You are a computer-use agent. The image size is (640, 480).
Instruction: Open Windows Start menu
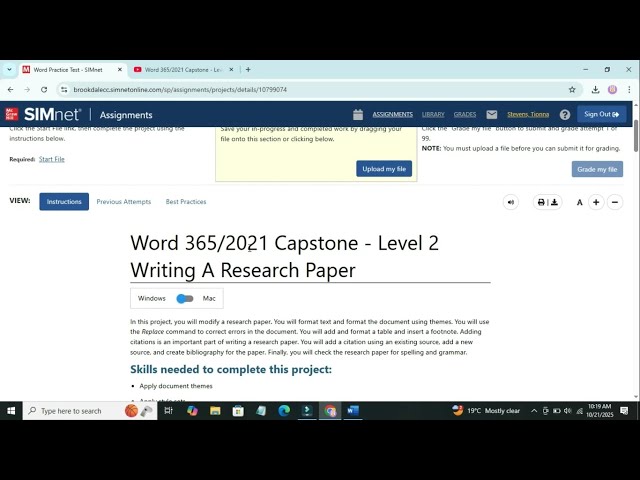coord(11,411)
